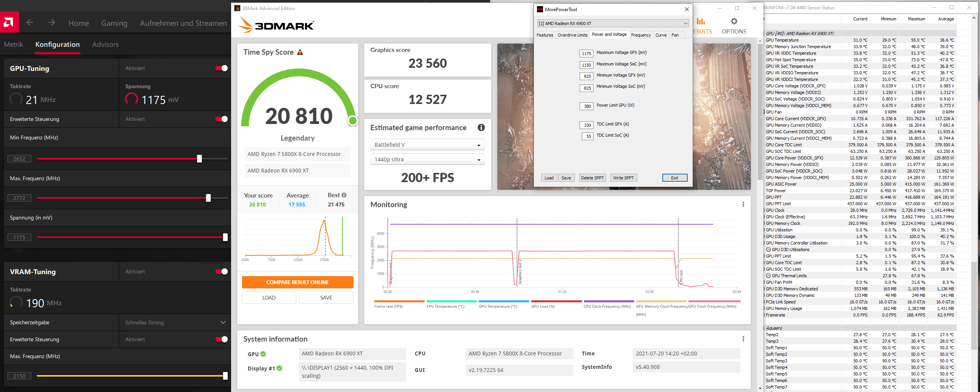Click Exit button in MorePowerTool

pos(675,178)
